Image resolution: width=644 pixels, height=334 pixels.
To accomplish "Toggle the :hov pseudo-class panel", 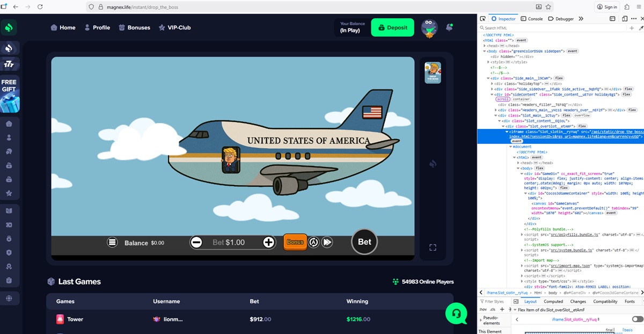I will 482,309.
